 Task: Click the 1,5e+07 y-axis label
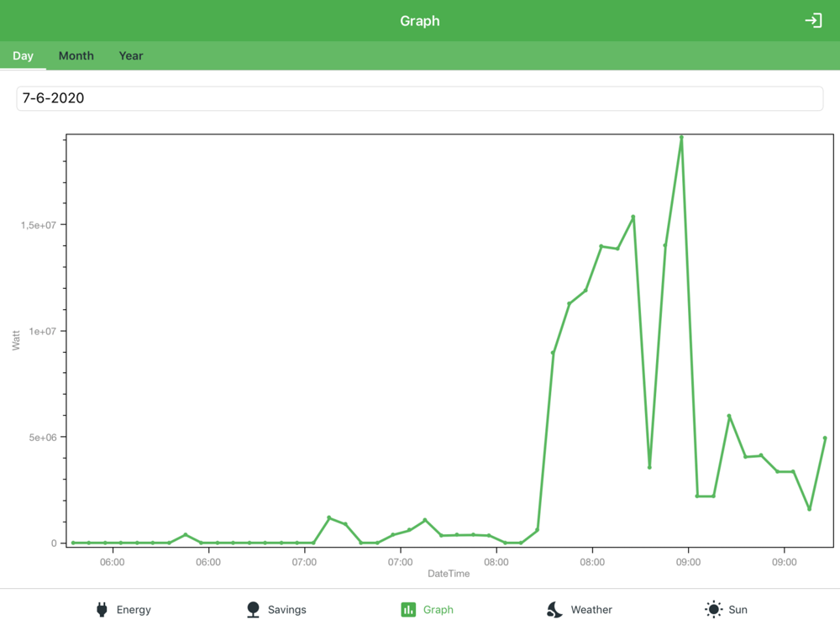pyautogui.click(x=38, y=225)
